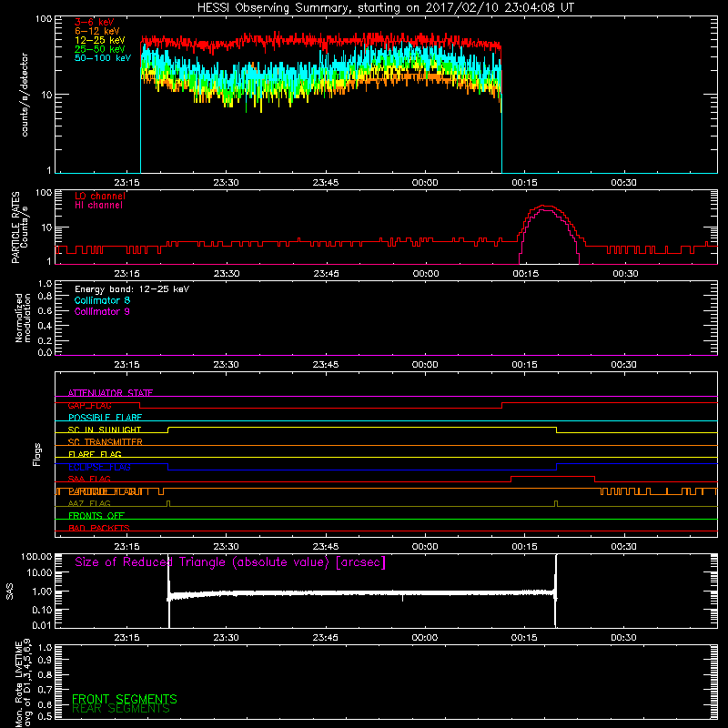Click the 100.00 value on SAS axis
Viewport: 728px width, 728px height.
[36, 557]
